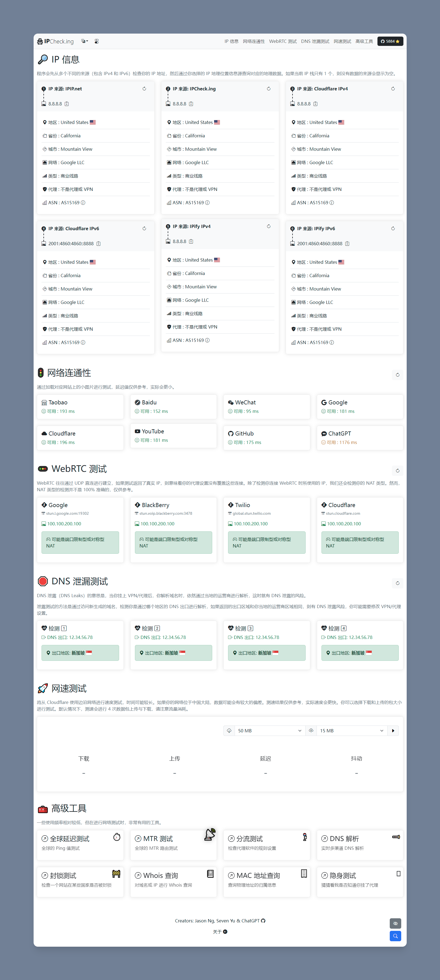The height and width of the screenshot is (980, 440).
Task: Open the Whois 查询 tool
Action: 173,882
